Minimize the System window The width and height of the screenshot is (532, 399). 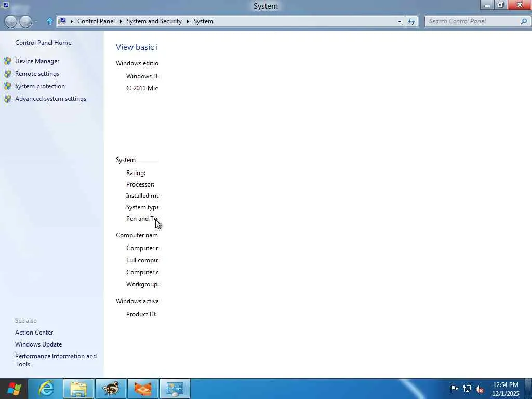[487, 5]
